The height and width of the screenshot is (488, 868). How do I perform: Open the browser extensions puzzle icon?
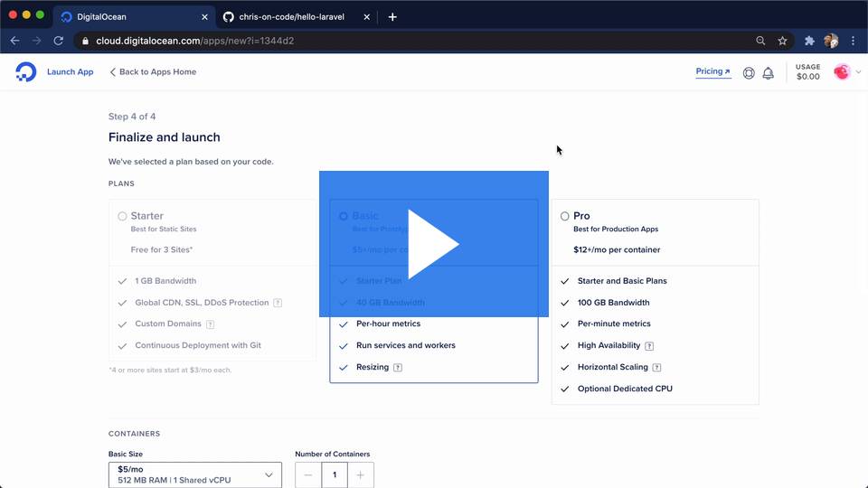click(x=809, y=41)
